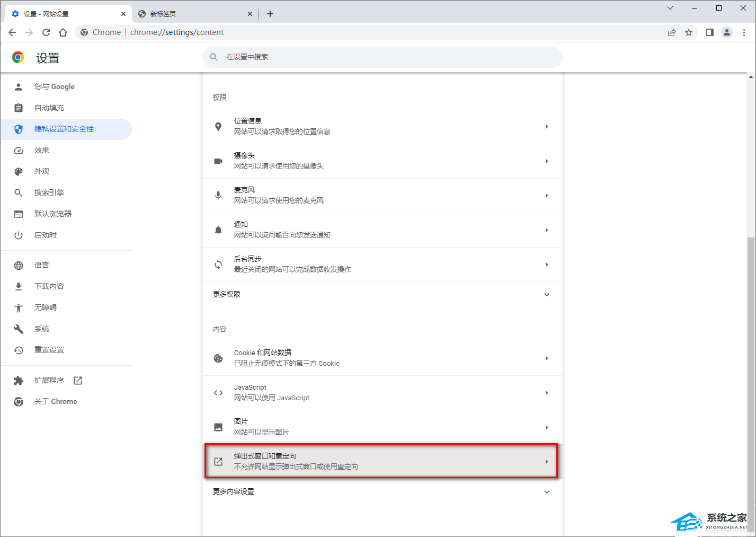Click the arrow on 摄像头 row
This screenshot has width=756, height=537.
tap(547, 161)
